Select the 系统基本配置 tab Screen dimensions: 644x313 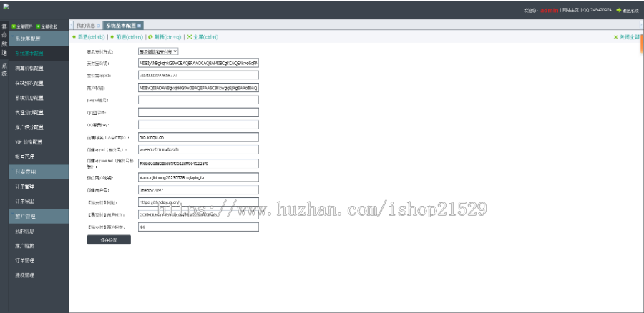pyautogui.click(x=123, y=26)
